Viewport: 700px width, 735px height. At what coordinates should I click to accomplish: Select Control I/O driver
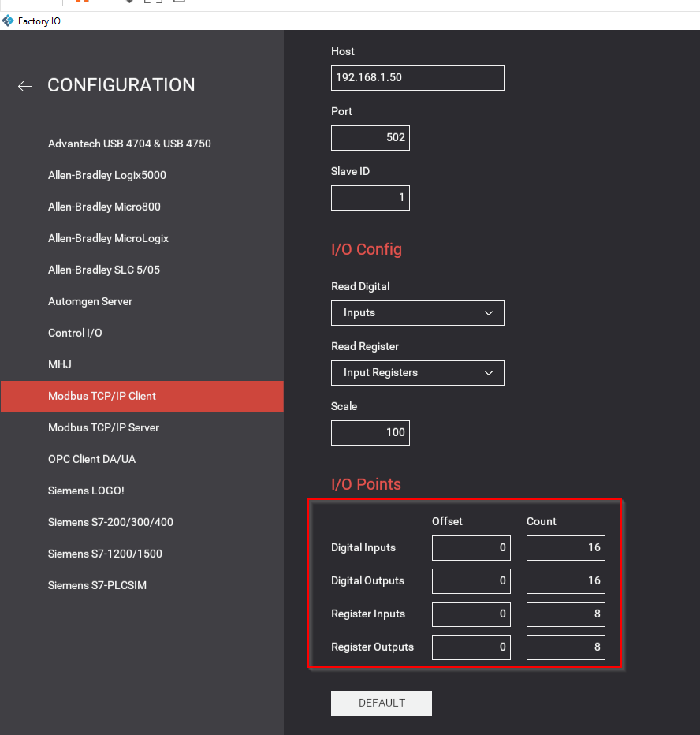click(x=75, y=333)
